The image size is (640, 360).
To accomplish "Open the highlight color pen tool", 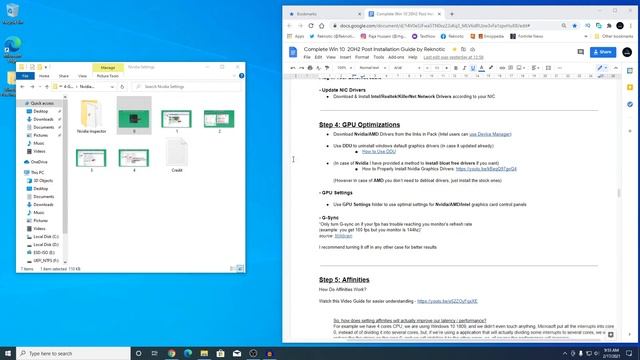I will pyautogui.click(x=491, y=68).
